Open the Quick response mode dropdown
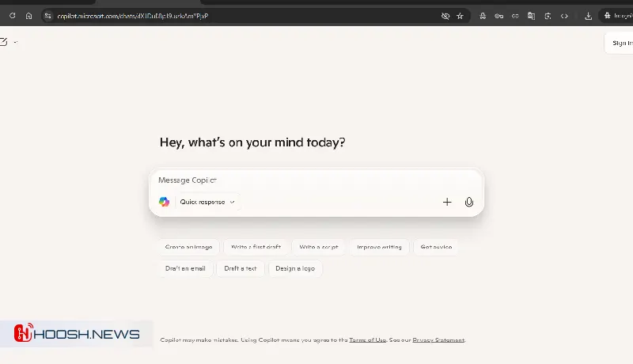This screenshot has width=633, height=364. (207, 202)
